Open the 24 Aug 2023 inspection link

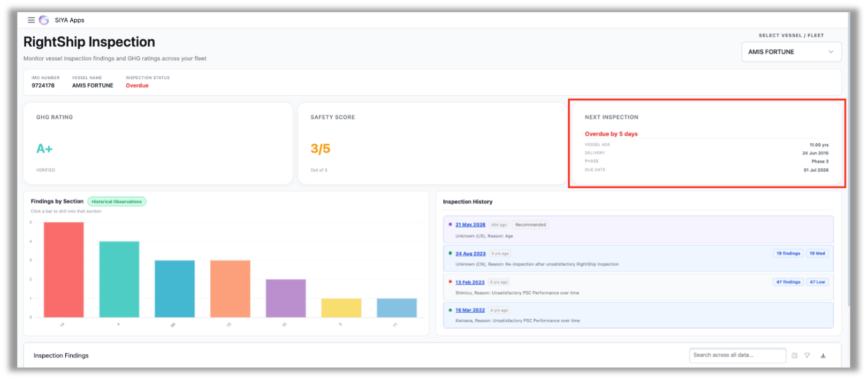click(470, 254)
